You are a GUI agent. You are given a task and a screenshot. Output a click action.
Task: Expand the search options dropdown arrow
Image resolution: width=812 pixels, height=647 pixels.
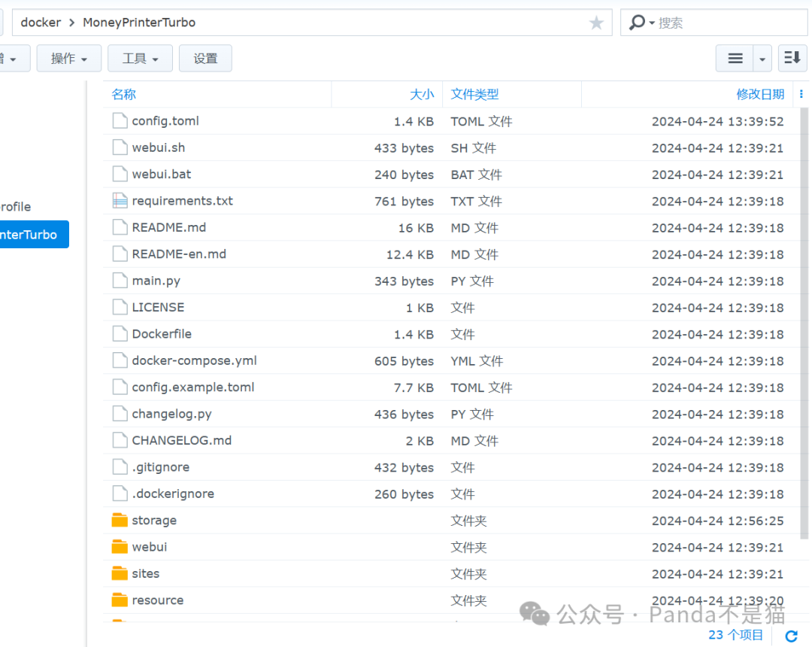[651, 23]
